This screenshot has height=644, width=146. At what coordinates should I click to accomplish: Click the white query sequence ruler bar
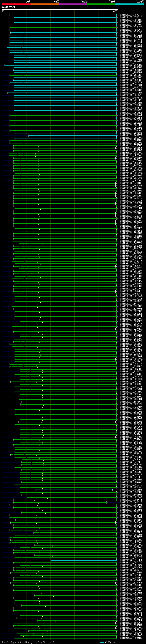coord(60,10)
